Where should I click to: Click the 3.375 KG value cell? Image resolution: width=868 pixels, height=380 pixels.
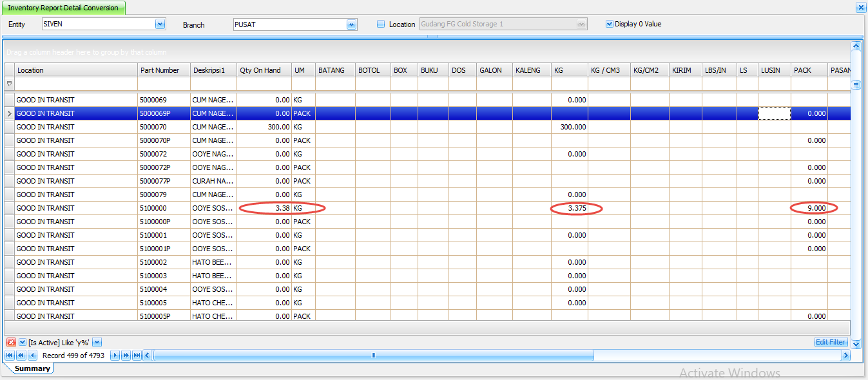[x=569, y=208]
